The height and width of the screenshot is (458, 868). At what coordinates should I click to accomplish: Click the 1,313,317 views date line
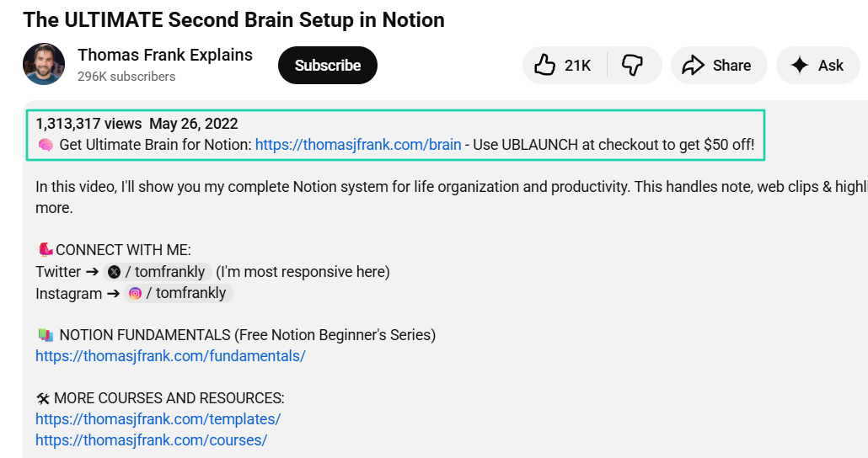(x=137, y=124)
